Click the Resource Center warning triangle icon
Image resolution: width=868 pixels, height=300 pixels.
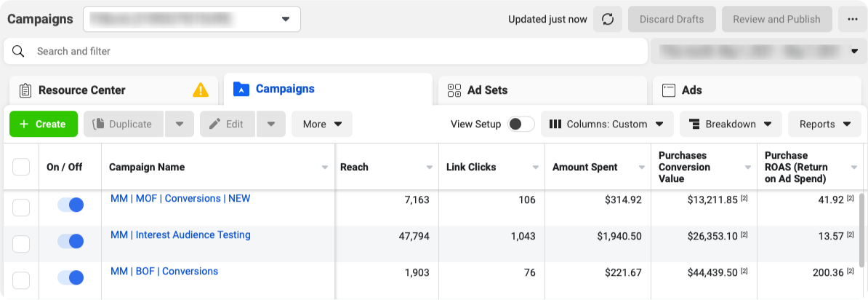click(x=201, y=90)
